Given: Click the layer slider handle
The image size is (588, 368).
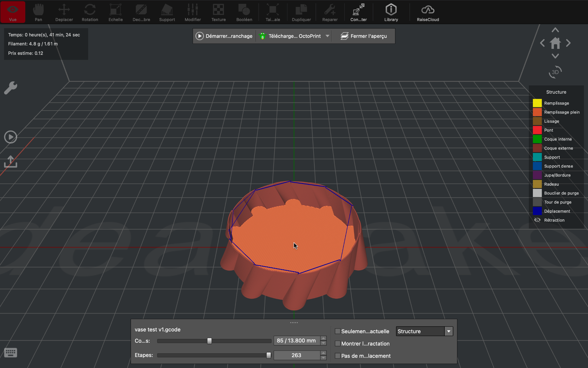Looking at the screenshot, I should point(209,341).
